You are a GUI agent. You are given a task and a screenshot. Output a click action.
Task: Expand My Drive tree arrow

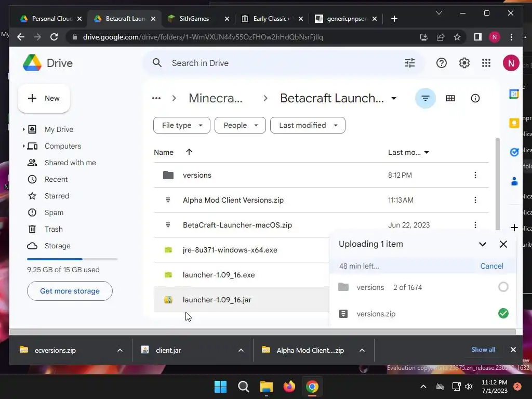[23, 129]
